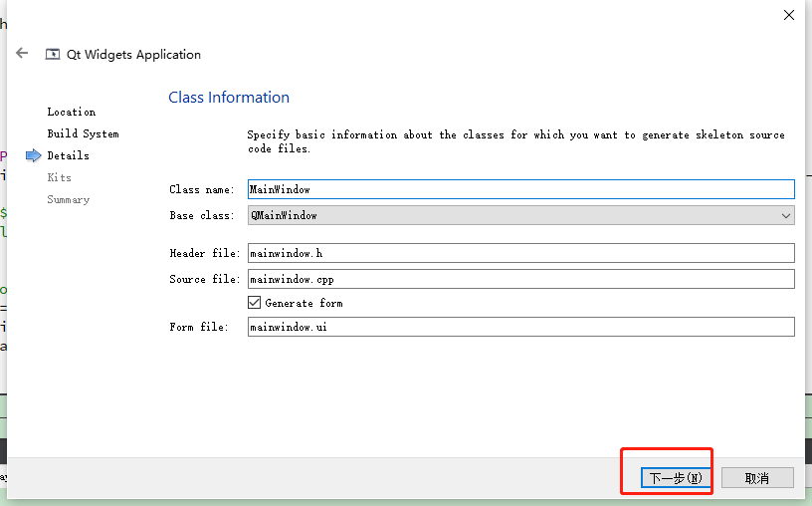Click the Base class: label
This screenshot has height=506, width=812.
point(201,216)
